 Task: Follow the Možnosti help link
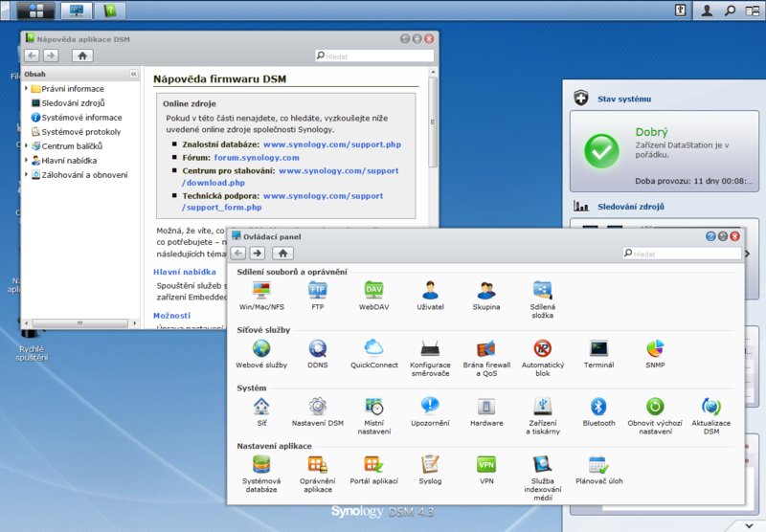coord(172,316)
